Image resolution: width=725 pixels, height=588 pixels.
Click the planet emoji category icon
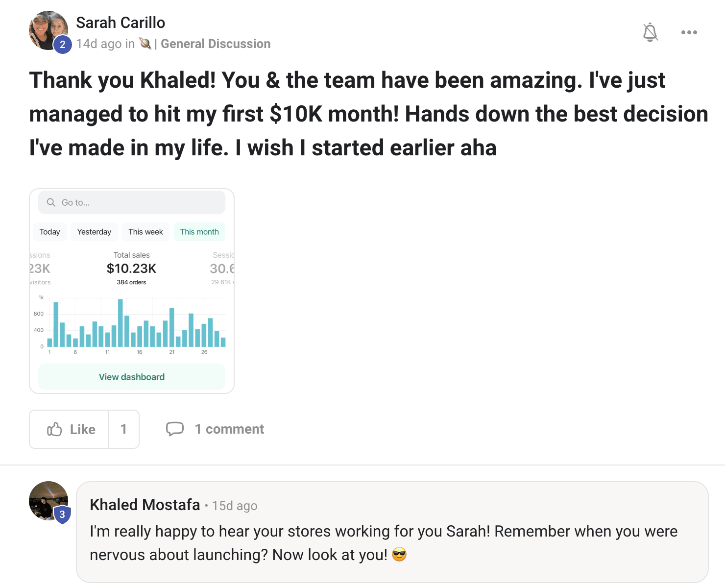pos(145,44)
